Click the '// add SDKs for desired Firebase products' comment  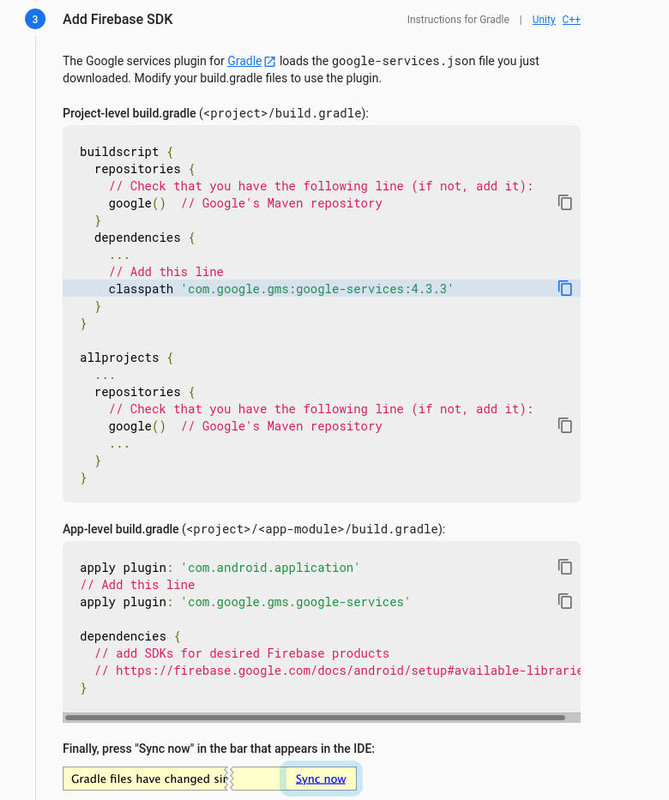point(242,653)
